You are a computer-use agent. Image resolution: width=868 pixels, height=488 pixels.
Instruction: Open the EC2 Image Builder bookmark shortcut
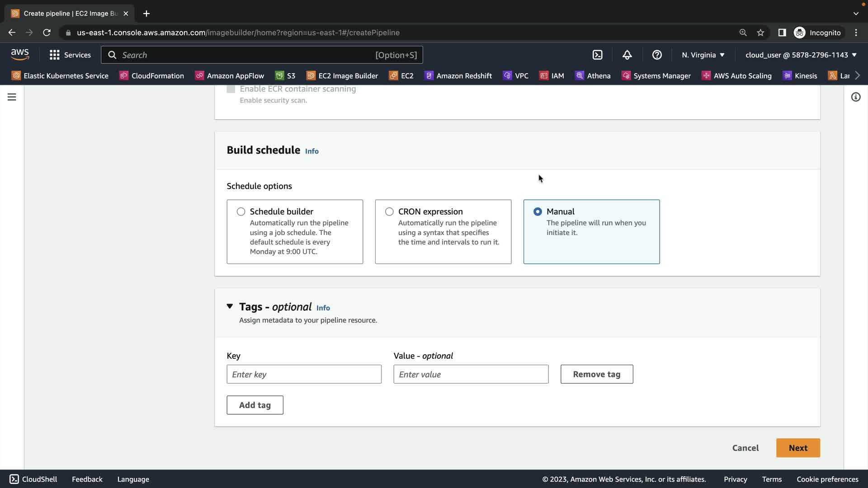click(x=342, y=76)
